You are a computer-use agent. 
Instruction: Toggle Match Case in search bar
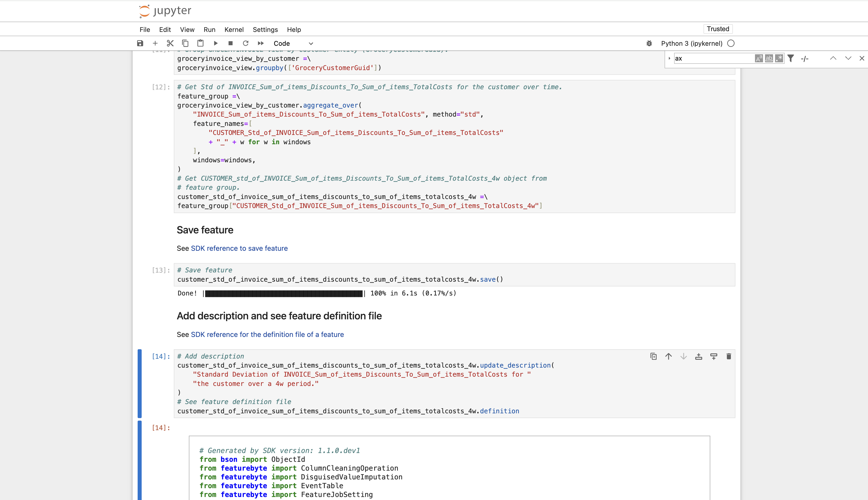759,58
